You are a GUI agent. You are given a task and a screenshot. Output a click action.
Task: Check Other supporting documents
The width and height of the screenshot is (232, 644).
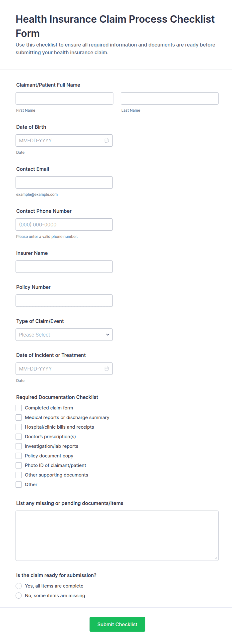pos(19,475)
